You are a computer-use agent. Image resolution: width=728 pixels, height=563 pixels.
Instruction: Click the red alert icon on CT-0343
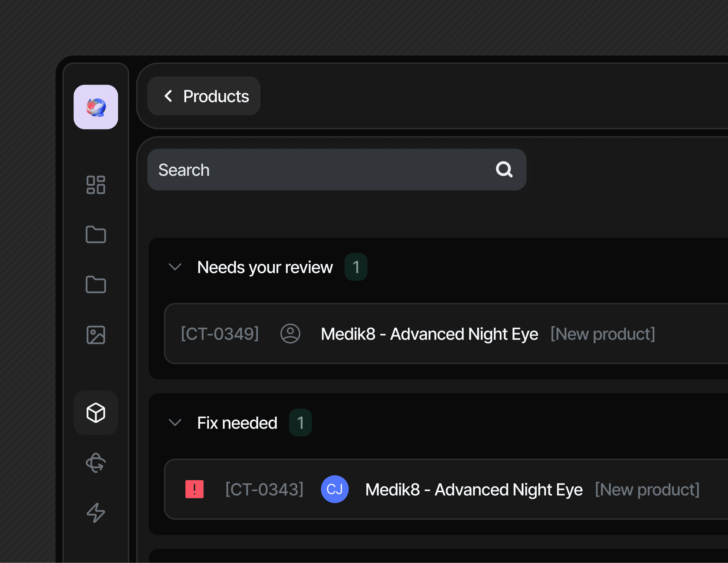(194, 489)
